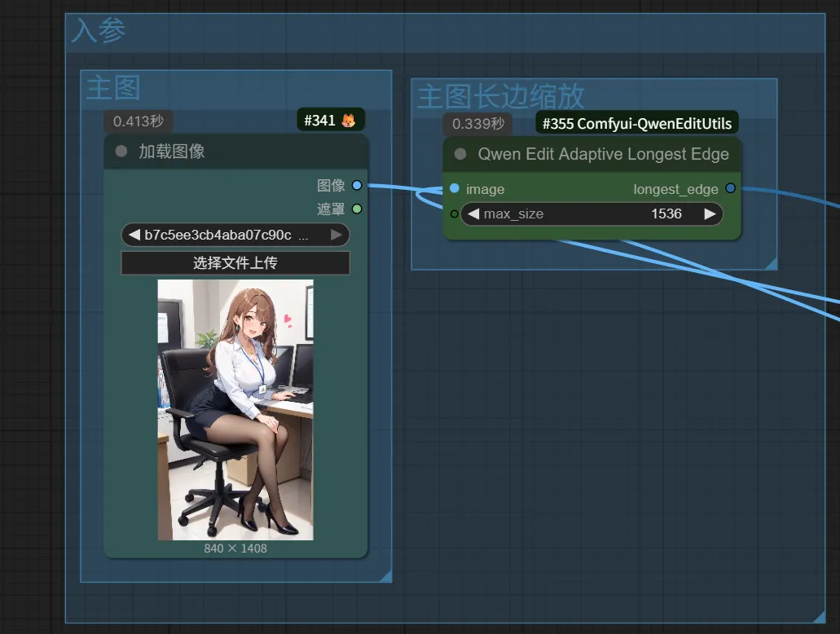Click the 入参 group resize corner handle

pyautogui.click(x=820, y=617)
